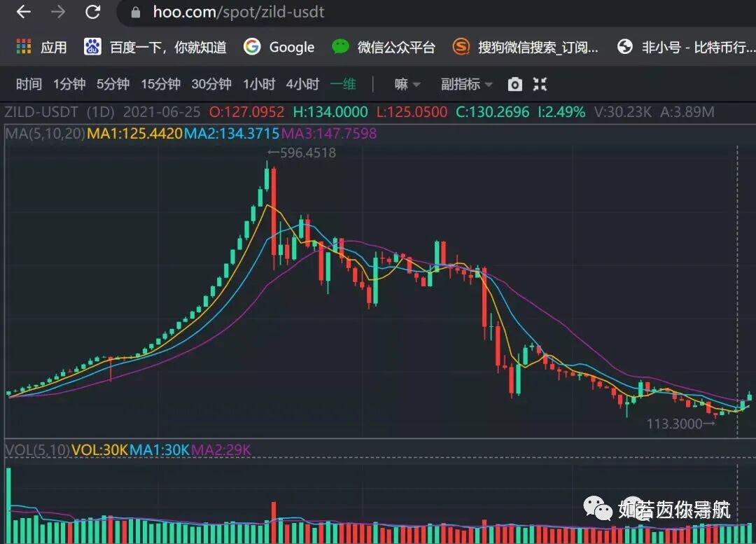Switch chart to 5分钟 interval

113,85
